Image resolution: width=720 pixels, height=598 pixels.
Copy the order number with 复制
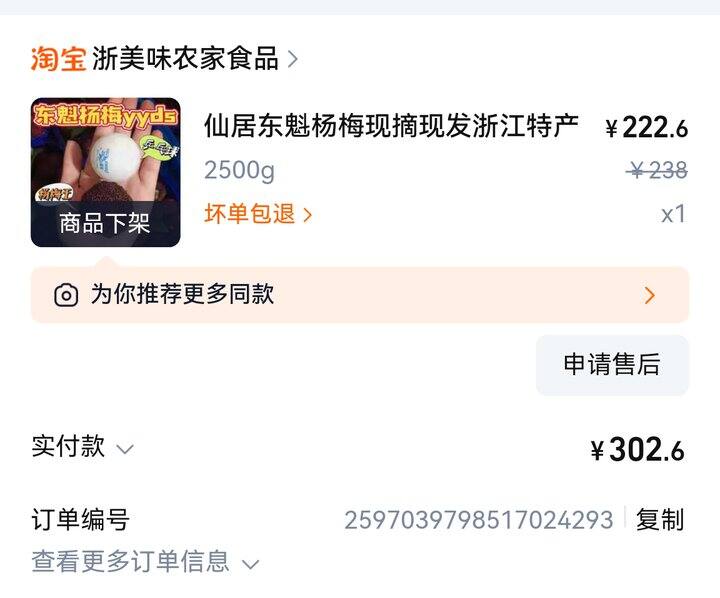point(660,519)
